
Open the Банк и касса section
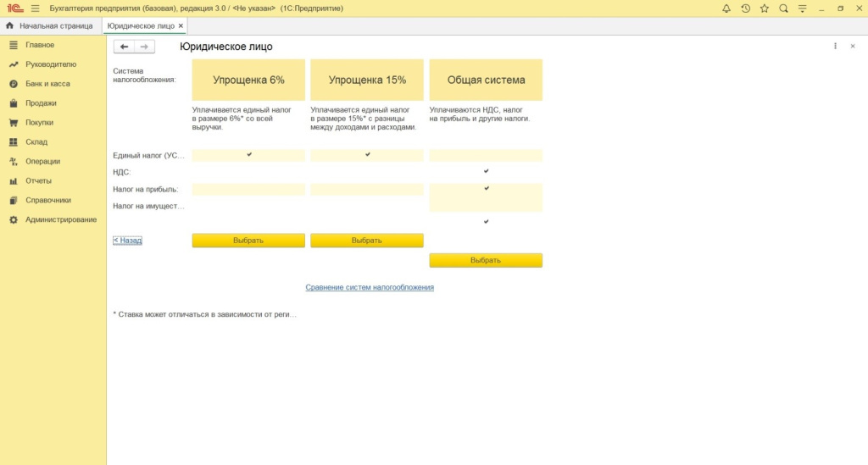pos(47,84)
